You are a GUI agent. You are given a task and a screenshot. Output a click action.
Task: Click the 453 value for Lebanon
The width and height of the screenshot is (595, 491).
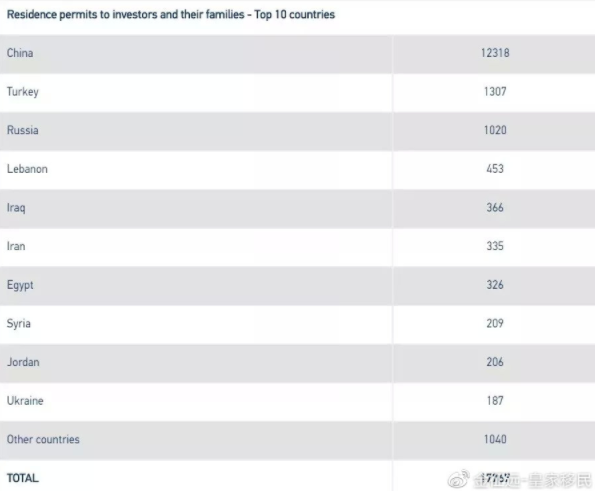(x=495, y=169)
